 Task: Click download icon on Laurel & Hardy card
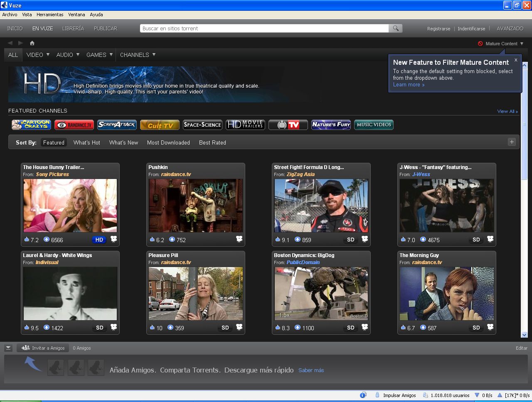[47, 328]
